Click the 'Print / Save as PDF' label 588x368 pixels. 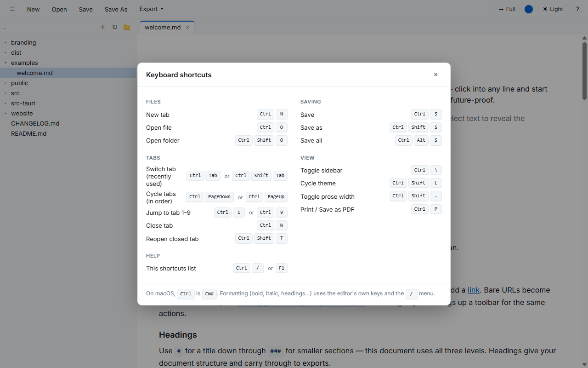point(327,209)
